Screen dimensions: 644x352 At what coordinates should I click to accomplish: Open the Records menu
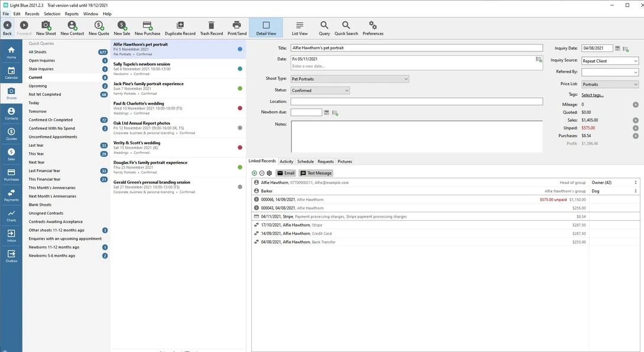click(x=32, y=14)
